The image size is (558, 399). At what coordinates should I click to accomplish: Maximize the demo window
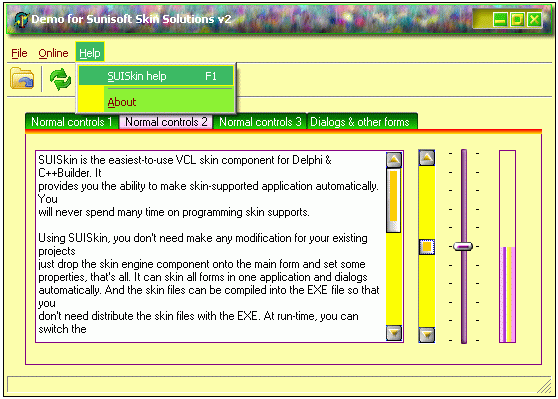pos(517,20)
